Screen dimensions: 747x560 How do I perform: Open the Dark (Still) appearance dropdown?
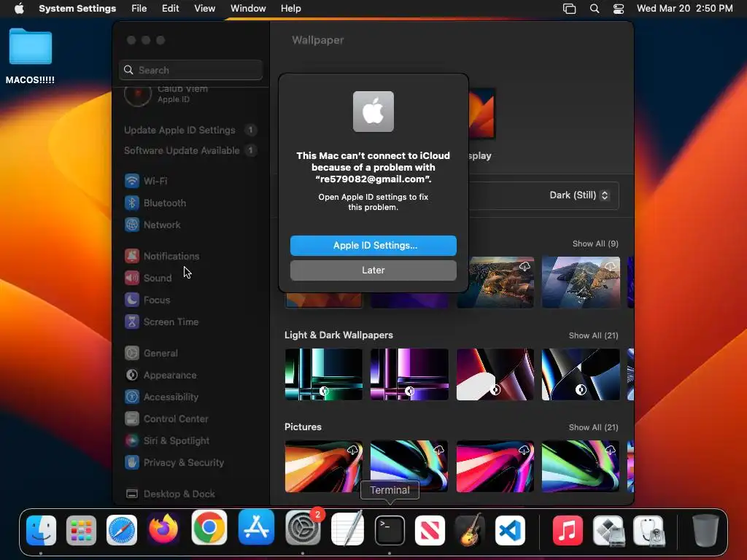tap(578, 195)
